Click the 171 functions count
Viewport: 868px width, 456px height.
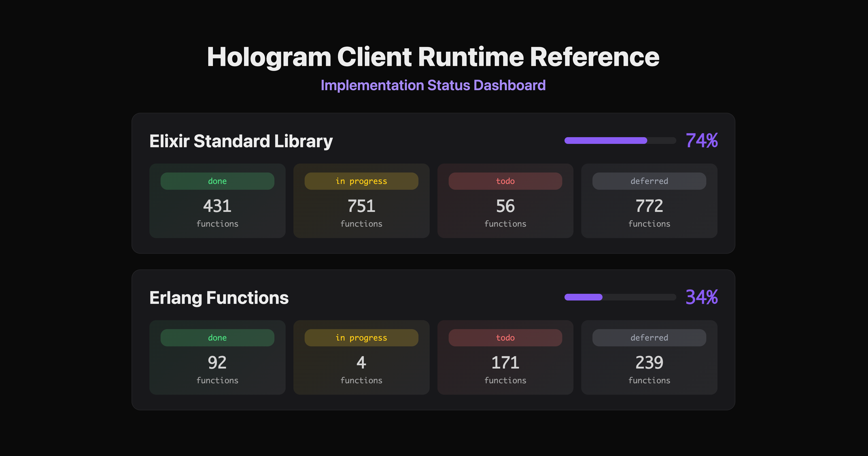point(505,363)
